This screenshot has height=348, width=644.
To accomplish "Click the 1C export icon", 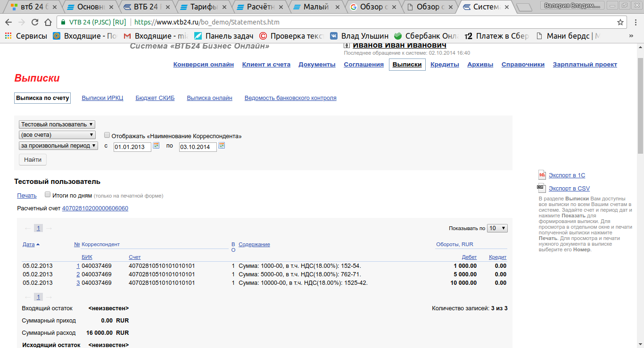I will pyautogui.click(x=542, y=175).
